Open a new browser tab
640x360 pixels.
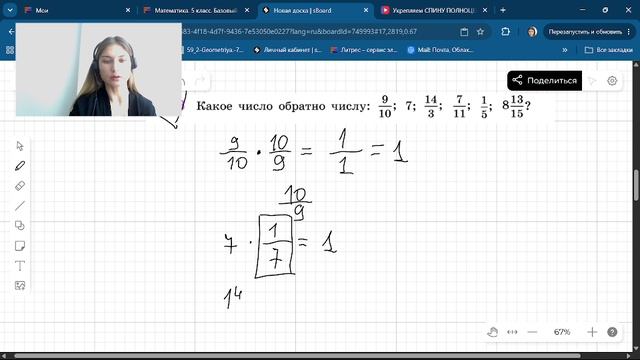tap(503, 10)
